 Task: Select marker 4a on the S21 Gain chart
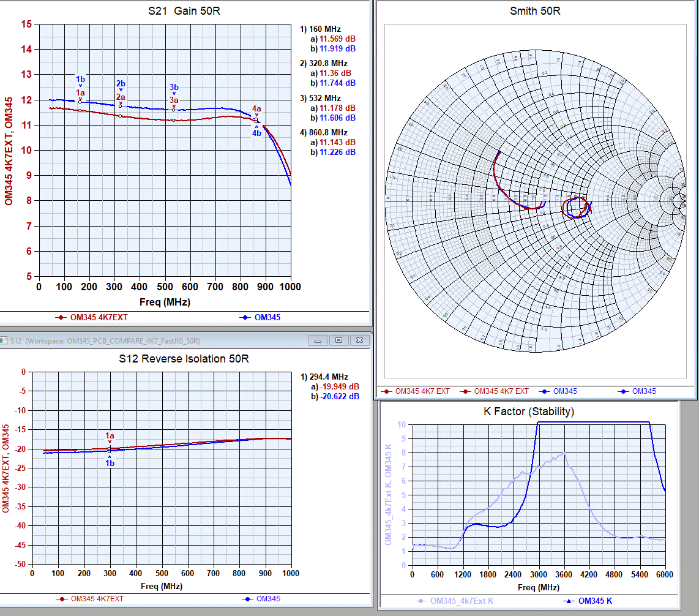256,109
